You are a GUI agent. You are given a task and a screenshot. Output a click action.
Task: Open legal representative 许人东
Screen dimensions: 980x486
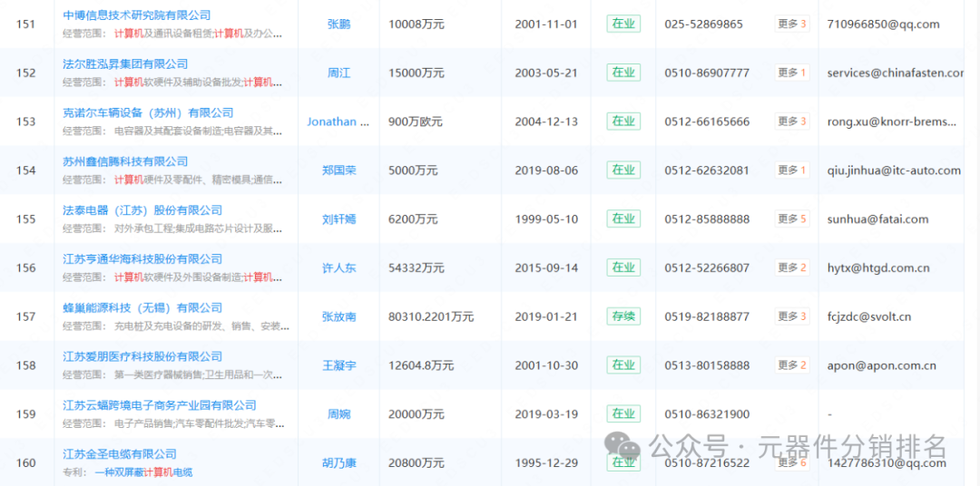338,268
